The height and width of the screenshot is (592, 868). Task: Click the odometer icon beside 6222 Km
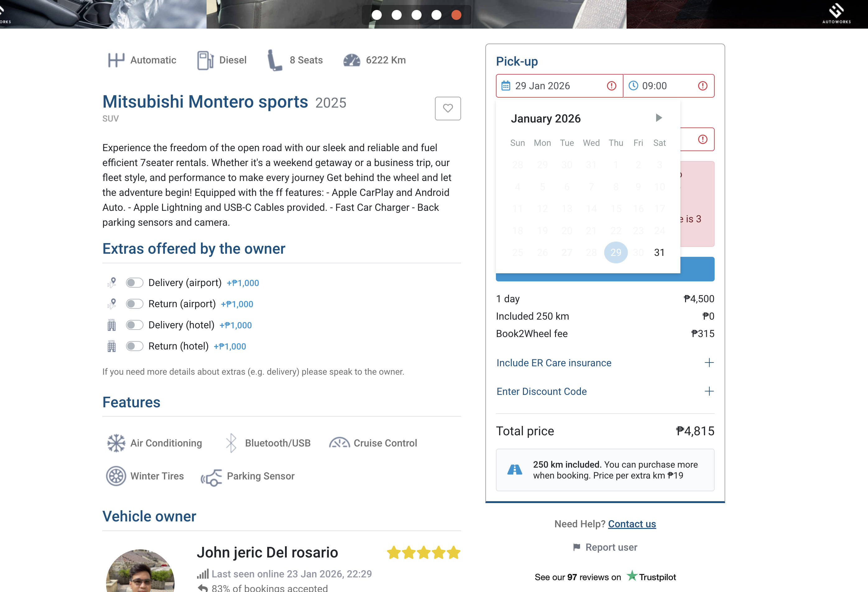click(x=352, y=60)
